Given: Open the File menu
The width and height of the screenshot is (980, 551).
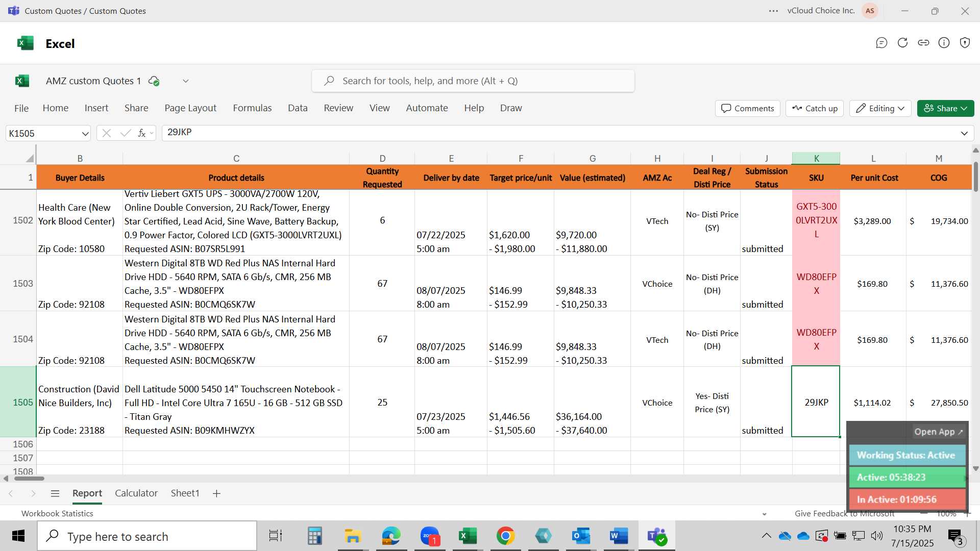Looking at the screenshot, I should (x=21, y=108).
